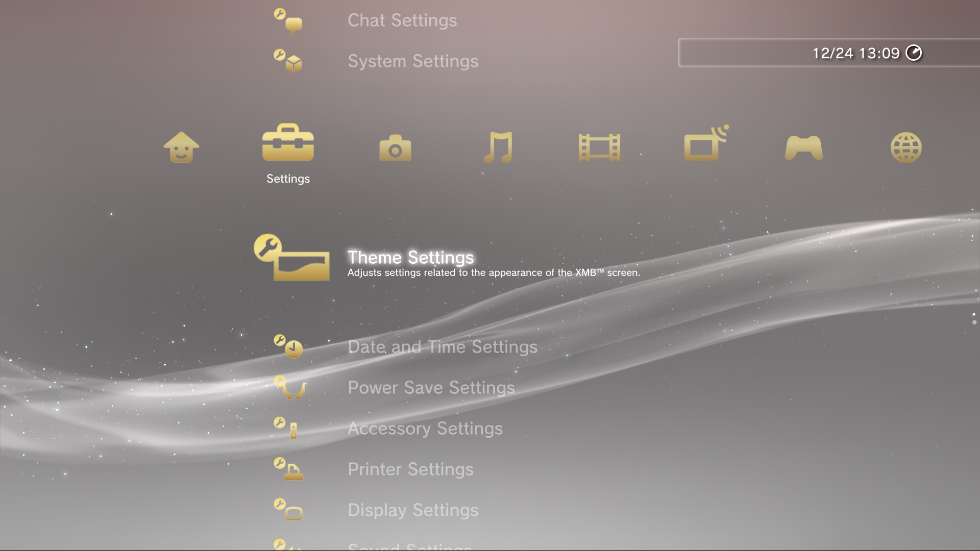Viewport: 980px width, 551px height.
Task: Click the Theme Settings icon
Action: pyautogui.click(x=291, y=257)
